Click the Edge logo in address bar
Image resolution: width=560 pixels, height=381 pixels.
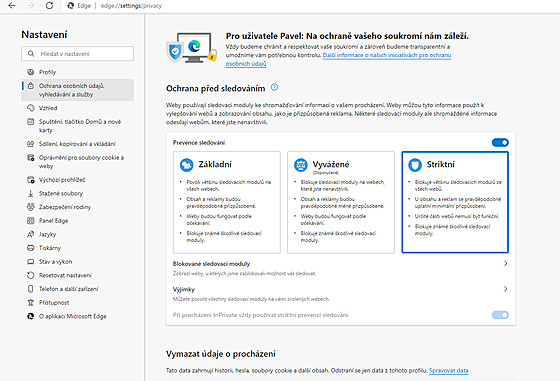click(71, 6)
